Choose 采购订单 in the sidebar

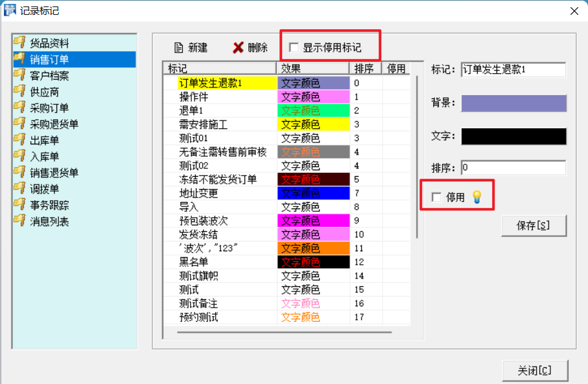point(49,108)
